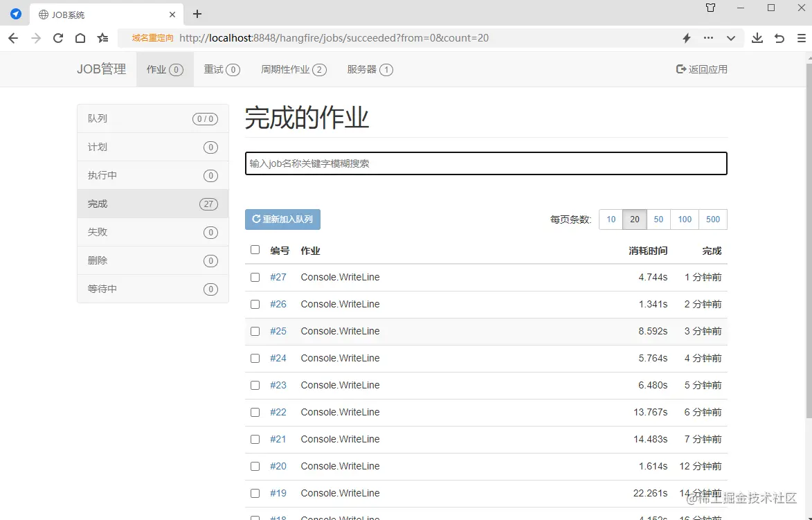The width and height of the screenshot is (812, 520).
Task: Check the box for job #26
Action: pos(255,304)
